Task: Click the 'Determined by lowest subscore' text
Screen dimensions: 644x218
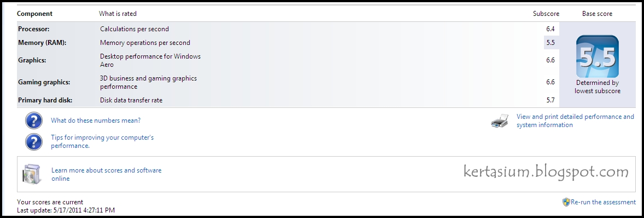Action: tap(598, 87)
